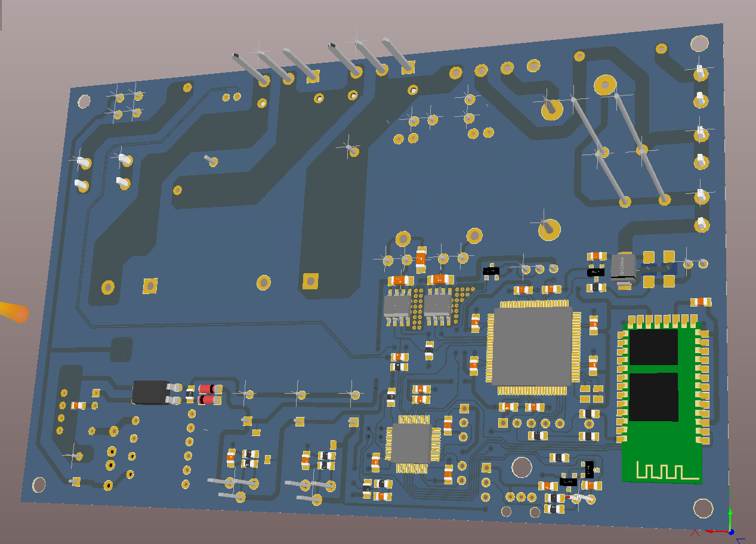Select the large gray QFP microcontroller chip
The image size is (756, 544).
click(x=531, y=346)
